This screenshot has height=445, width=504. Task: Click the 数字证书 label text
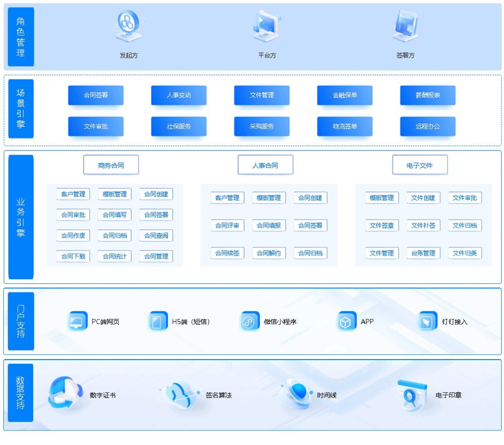[x=103, y=395]
